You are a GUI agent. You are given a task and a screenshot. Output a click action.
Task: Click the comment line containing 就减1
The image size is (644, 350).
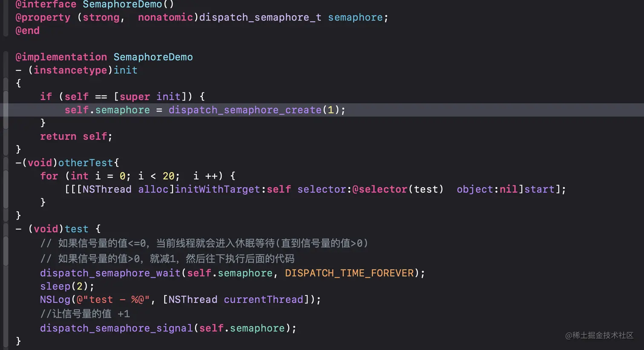click(167, 259)
